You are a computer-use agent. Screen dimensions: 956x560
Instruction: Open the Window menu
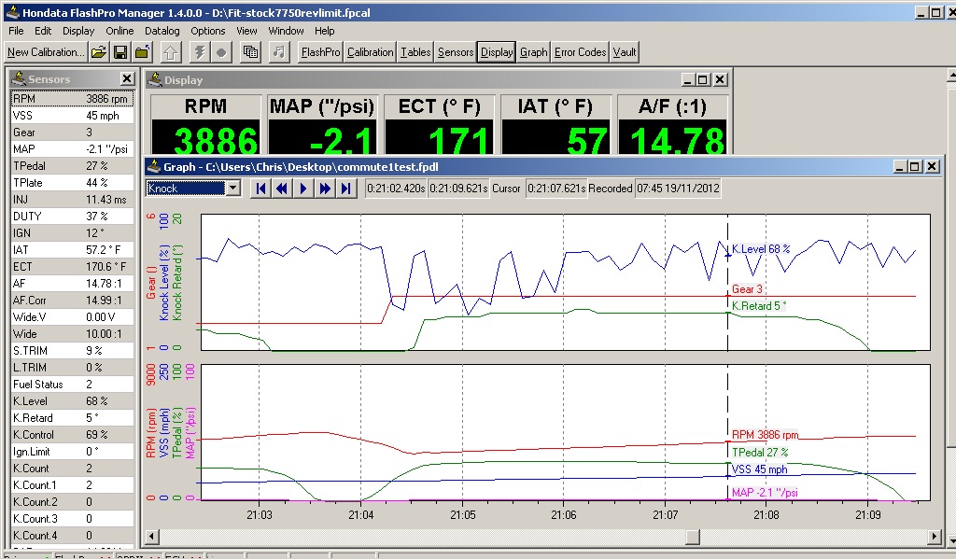[x=286, y=31]
